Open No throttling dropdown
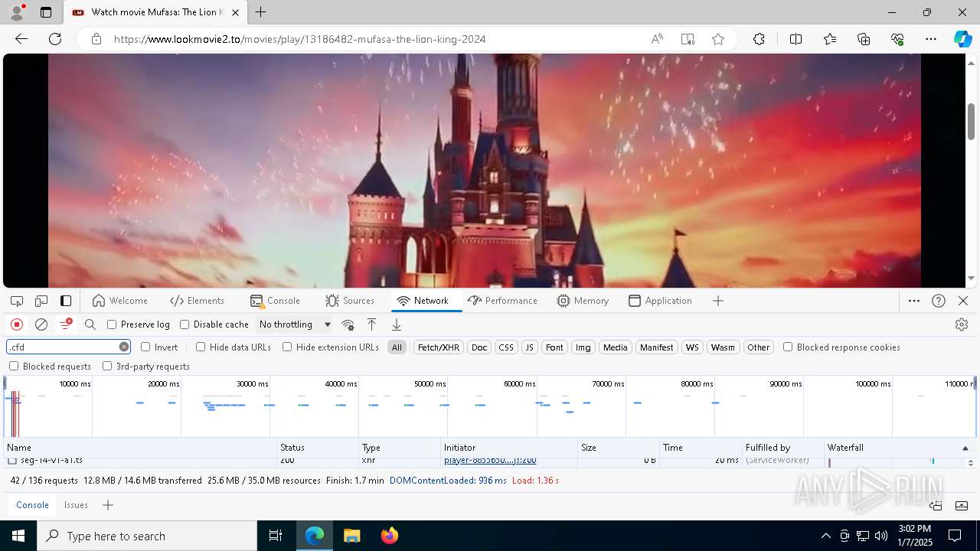Viewport: 980px width, 551px height. [295, 324]
